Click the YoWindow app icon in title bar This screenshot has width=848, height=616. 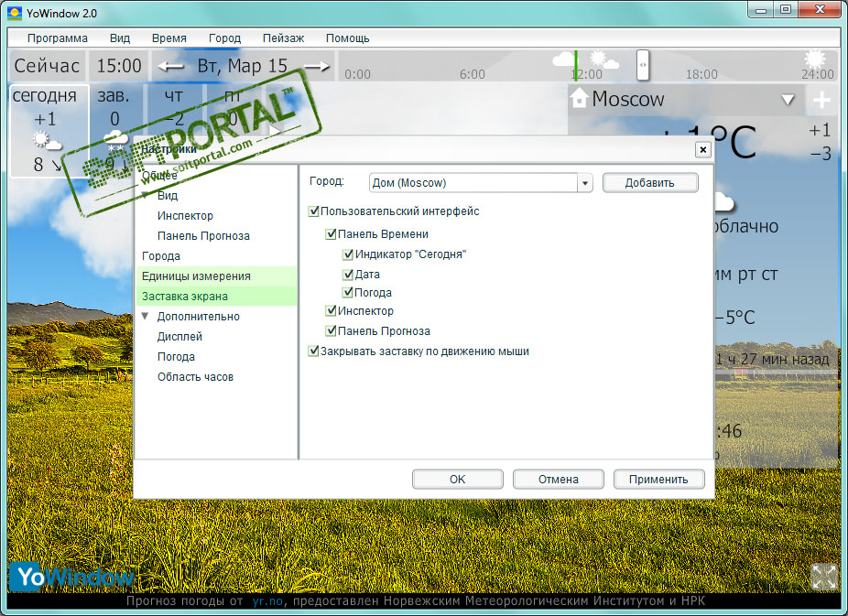pyautogui.click(x=16, y=14)
